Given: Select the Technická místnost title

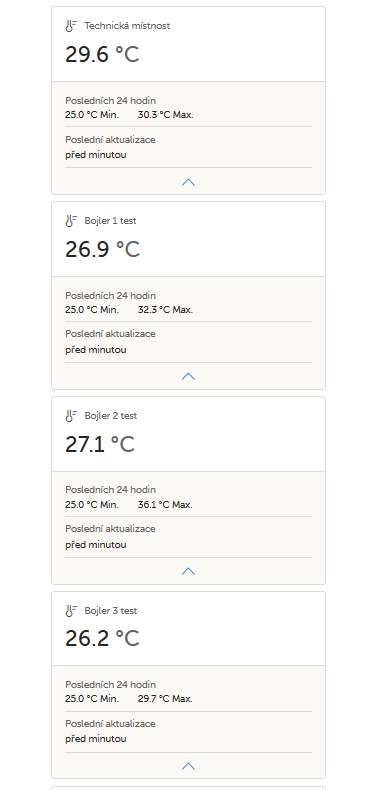Looking at the screenshot, I should [127, 26].
